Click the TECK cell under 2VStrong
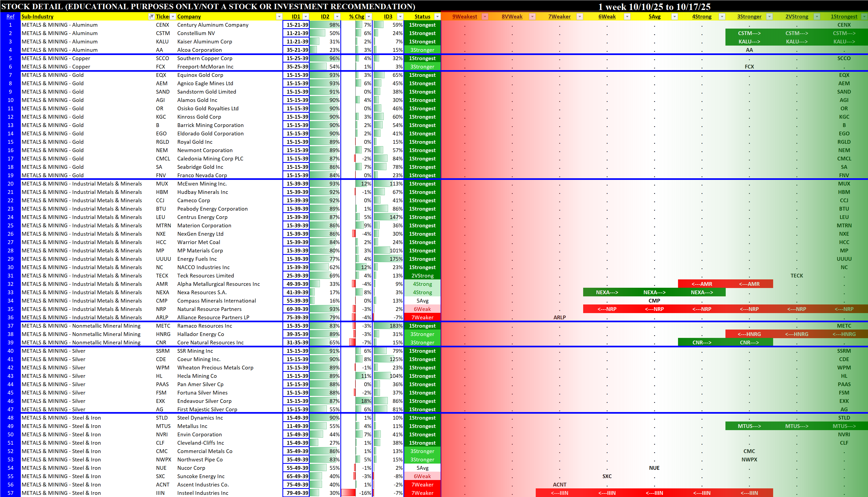 click(x=796, y=275)
